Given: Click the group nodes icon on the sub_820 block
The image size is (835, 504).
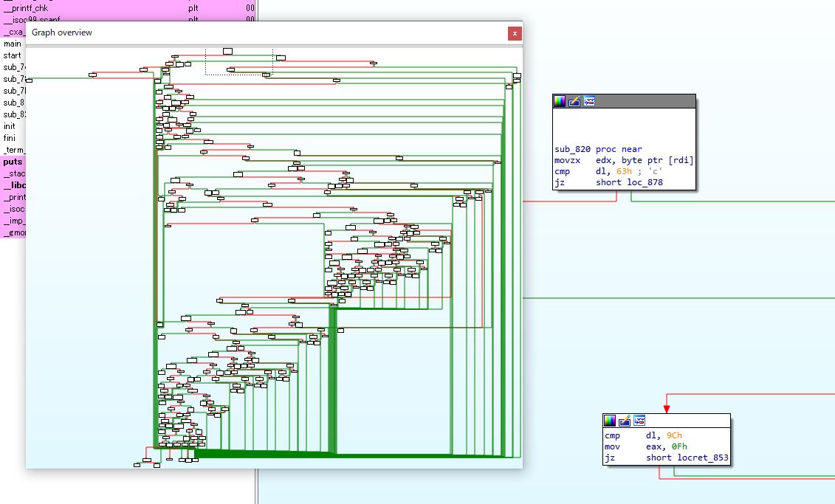Looking at the screenshot, I should pos(589,101).
